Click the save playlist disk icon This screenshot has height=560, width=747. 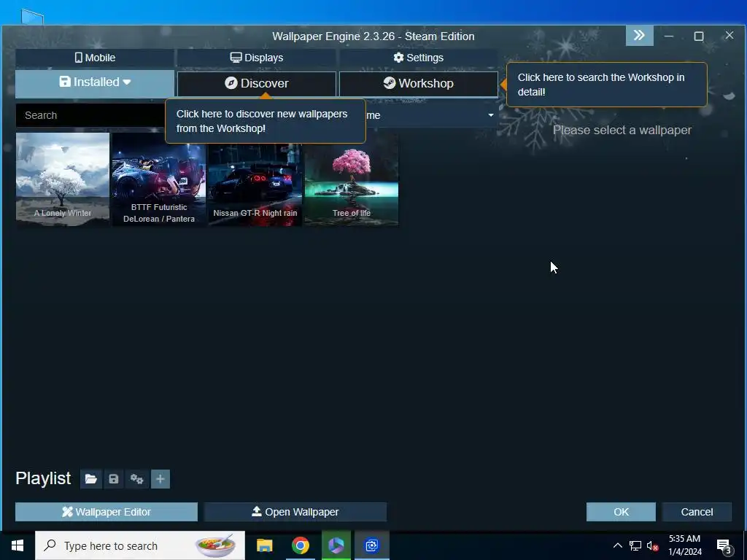click(113, 479)
